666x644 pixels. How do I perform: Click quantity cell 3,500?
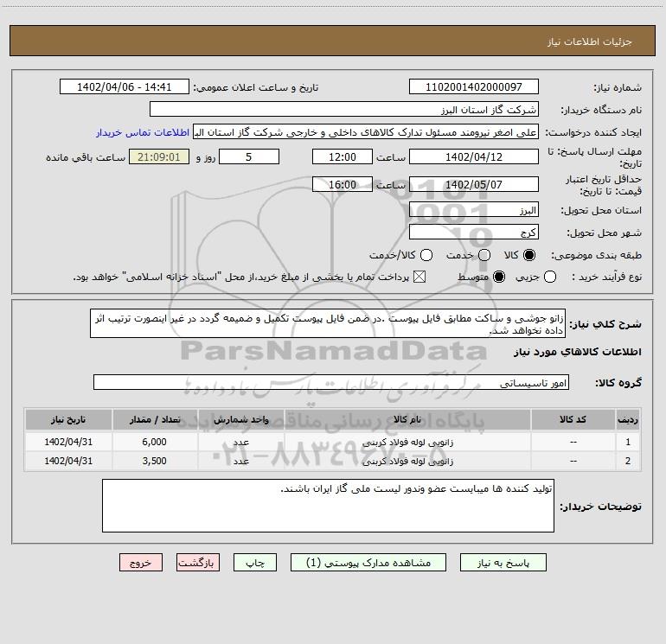tap(155, 461)
